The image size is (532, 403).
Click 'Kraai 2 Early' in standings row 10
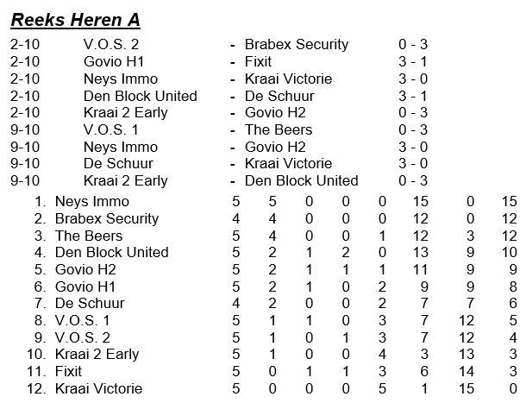pyautogui.click(x=97, y=354)
